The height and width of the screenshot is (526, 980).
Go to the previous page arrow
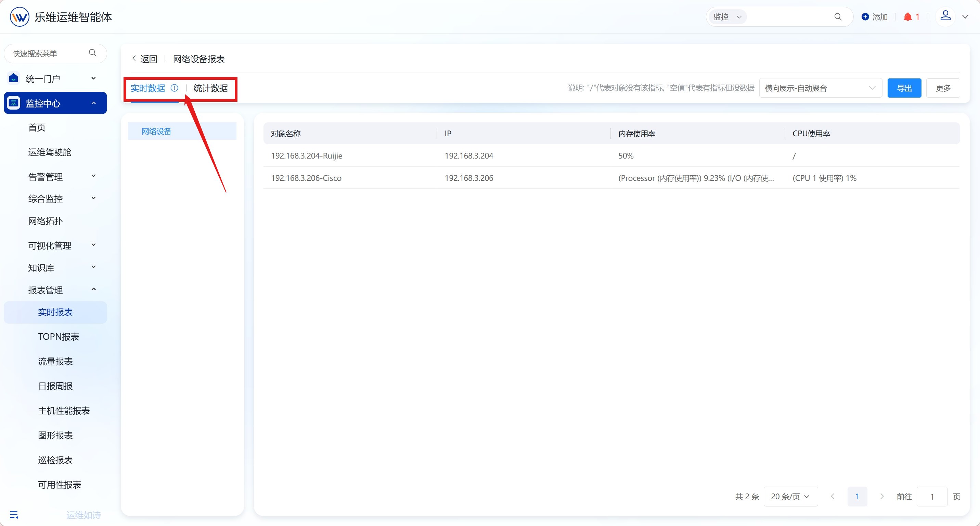[833, 496]
